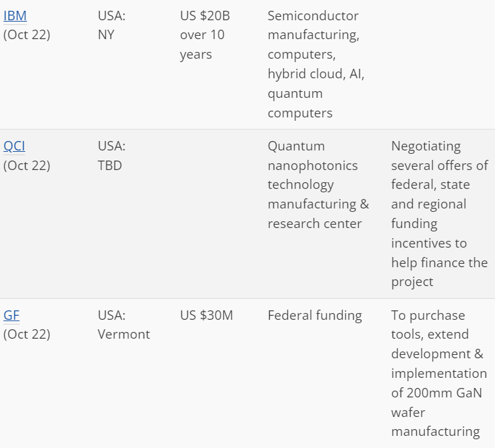Screen dimensions: 495x448
Task: Click the quantum computers text in IBM row
Action: [x=300, y=103]
